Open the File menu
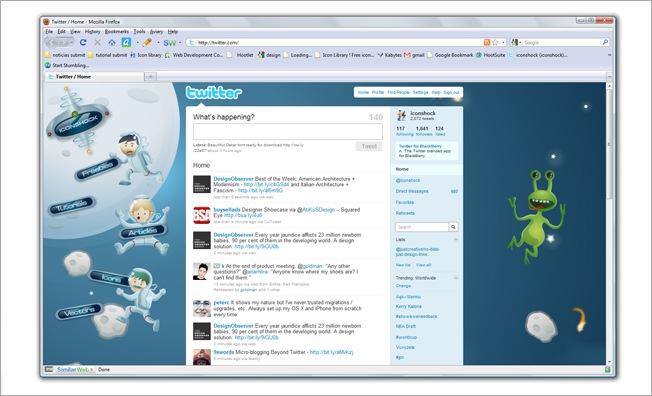 pos(49,32)
